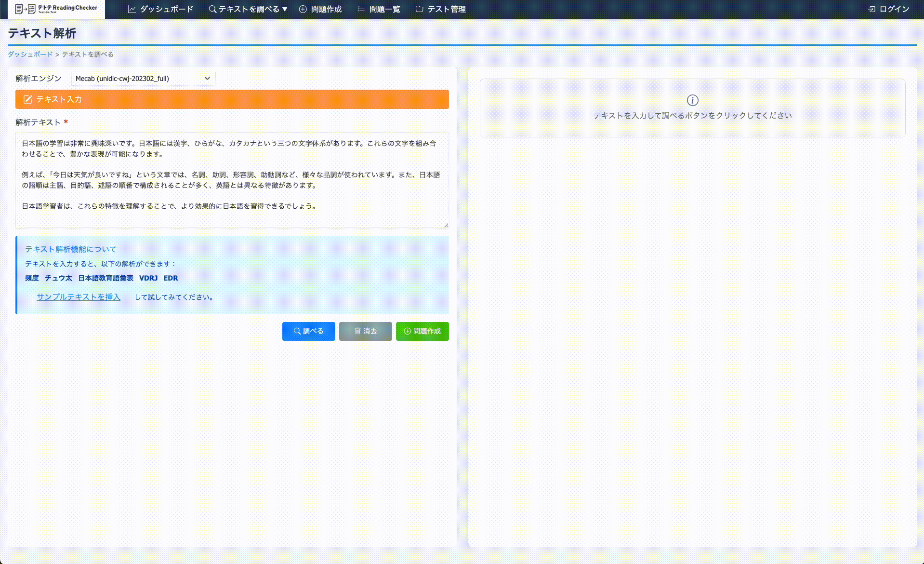Click the ダッシュボード breadcrumb link

tap(30, 54)
